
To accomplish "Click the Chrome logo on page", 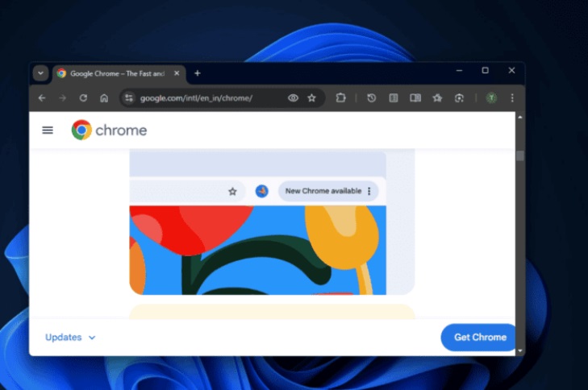I will point(109,130).
